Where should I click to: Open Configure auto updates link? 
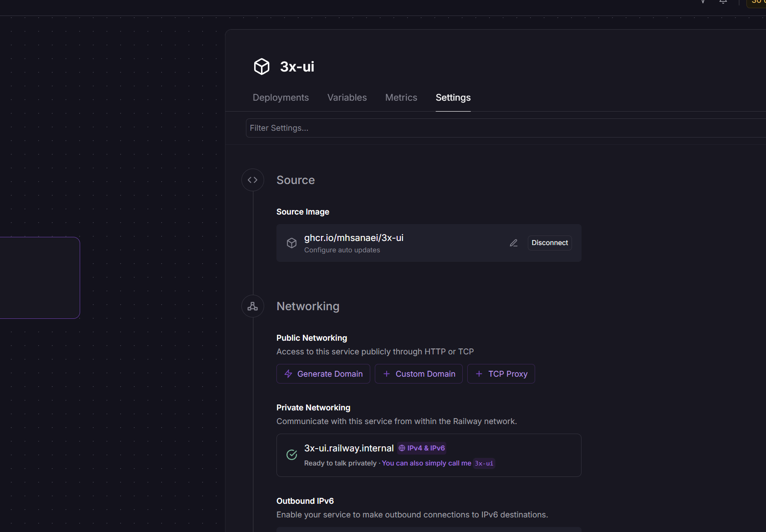click(342, 250)
